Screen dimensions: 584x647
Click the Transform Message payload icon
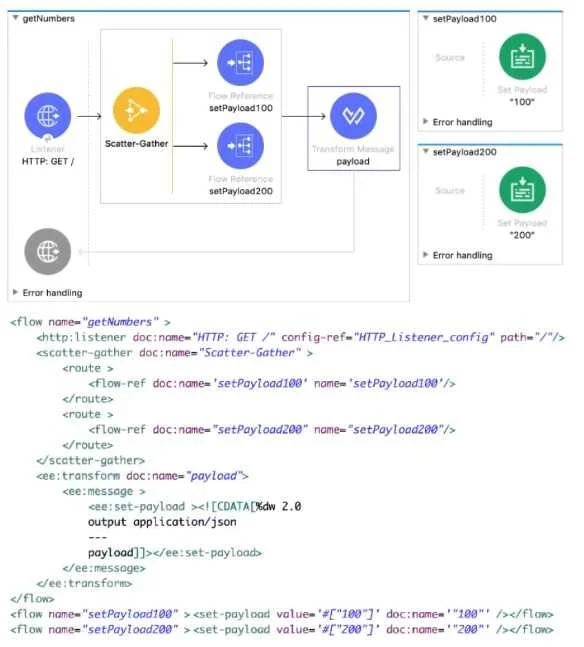tap(353, 116)
